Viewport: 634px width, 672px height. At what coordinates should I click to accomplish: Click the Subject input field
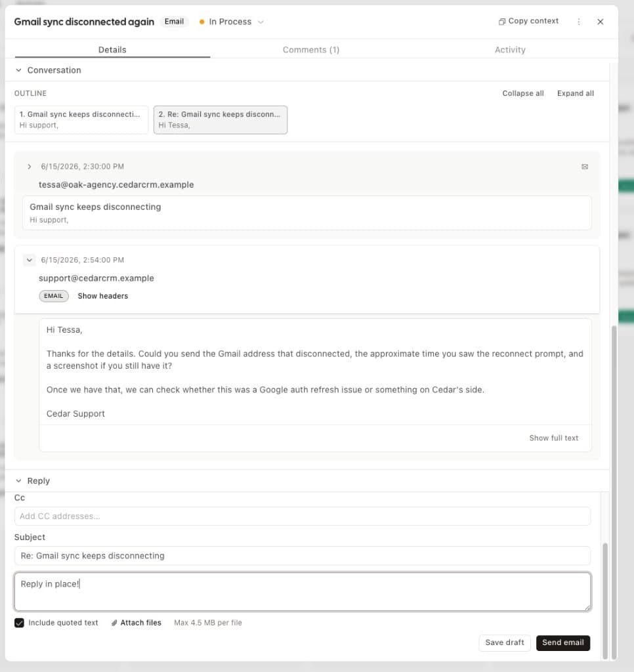(302, 556)
